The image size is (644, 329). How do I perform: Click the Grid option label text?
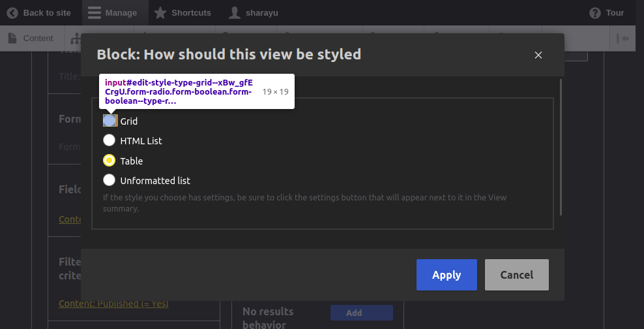pos(129,121)
